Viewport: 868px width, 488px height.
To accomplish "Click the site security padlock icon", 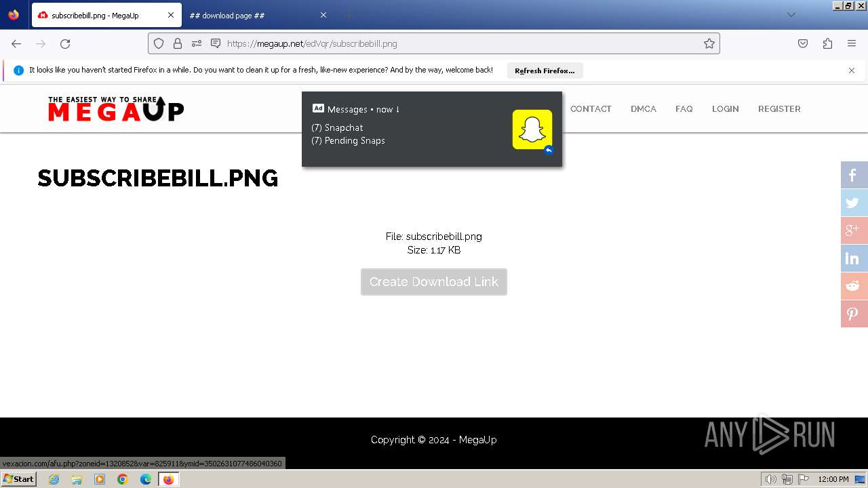I will tap(178, 43).
